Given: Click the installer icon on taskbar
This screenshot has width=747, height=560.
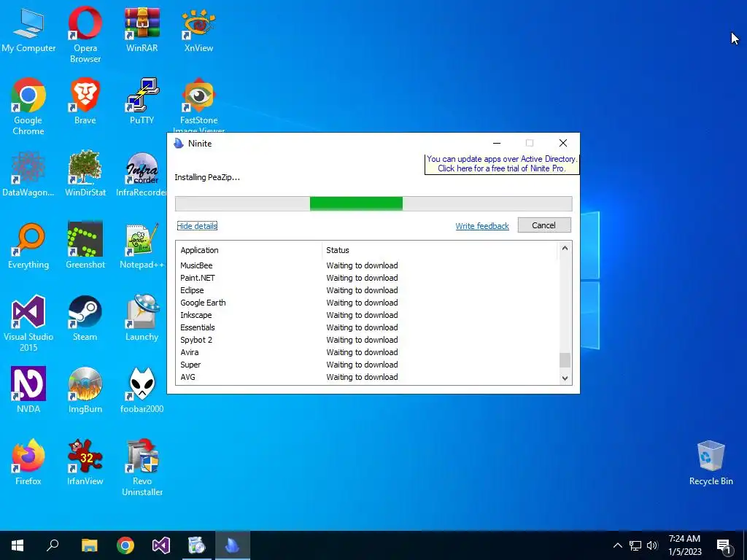Looking at the screenshot, I should (197, 545).
